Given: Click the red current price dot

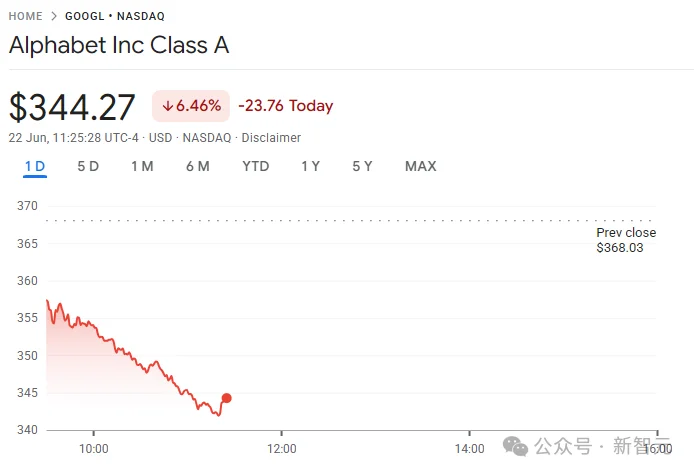Looking at the screenshot, I should tap(227, 398).
